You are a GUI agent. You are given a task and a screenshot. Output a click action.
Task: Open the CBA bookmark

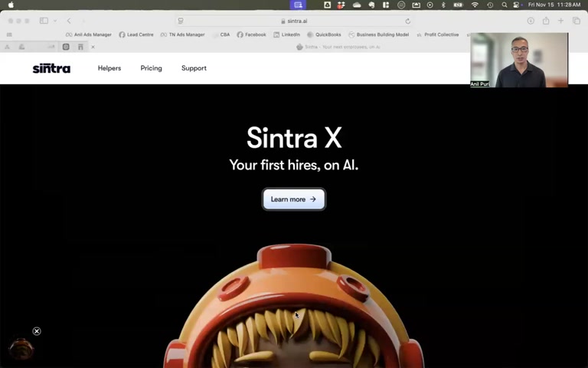(x=221, y=34)
